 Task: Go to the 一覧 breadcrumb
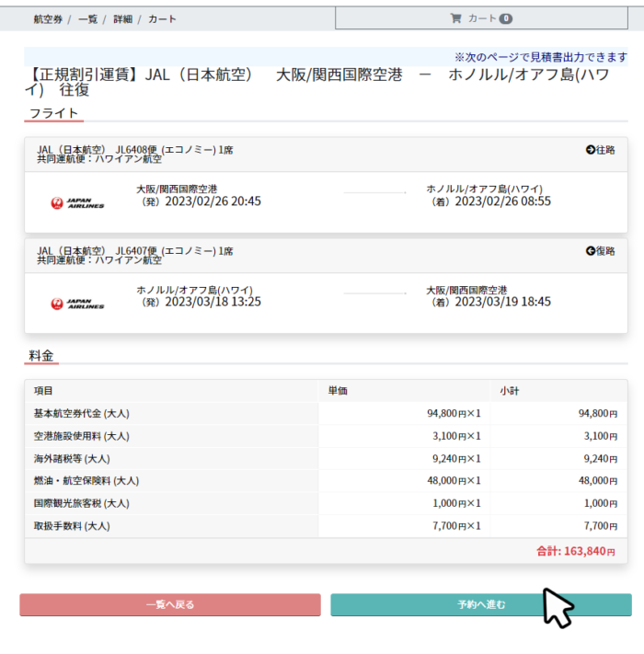tap(88, 18)
